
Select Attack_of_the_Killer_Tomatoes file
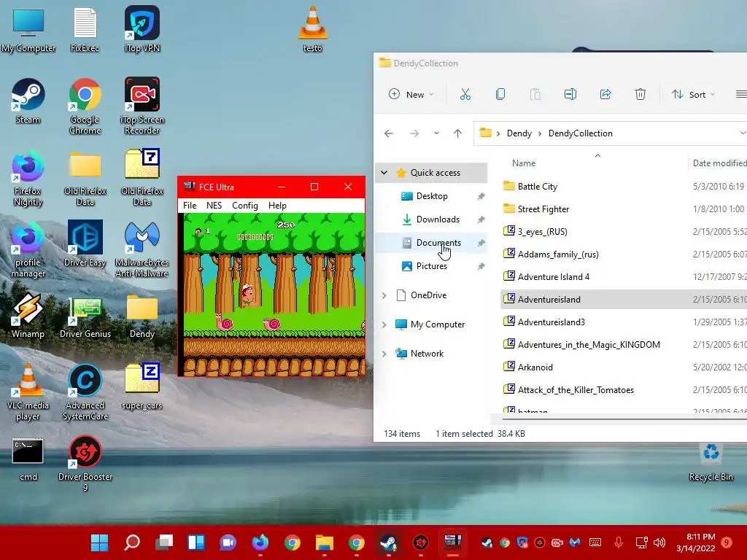click(575, 389)
